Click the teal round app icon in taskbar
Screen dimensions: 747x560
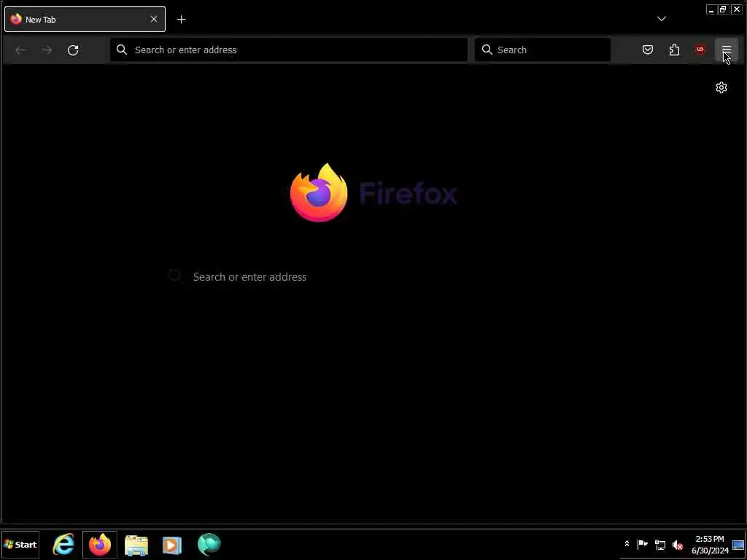pyautogui.click(x=209, y=544)
